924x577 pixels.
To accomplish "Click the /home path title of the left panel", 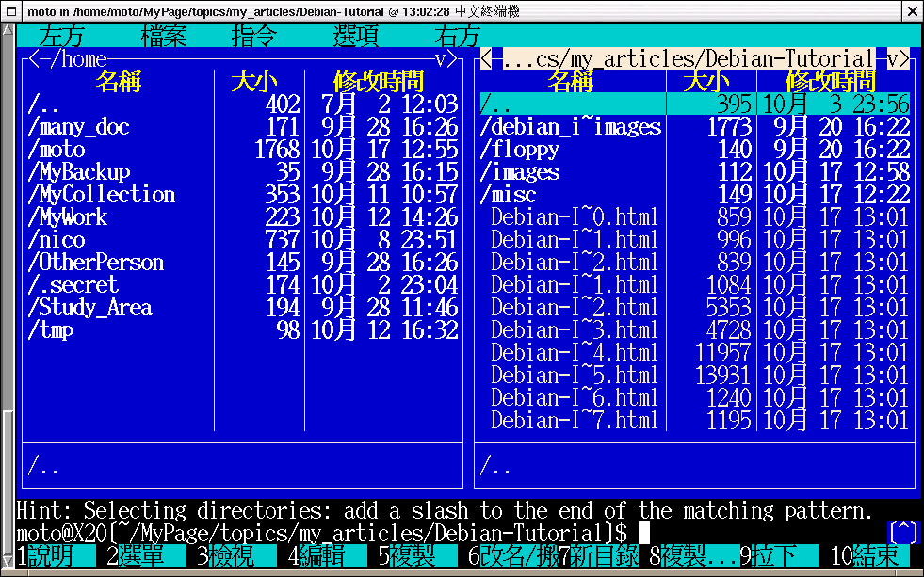I will point(78,59).
